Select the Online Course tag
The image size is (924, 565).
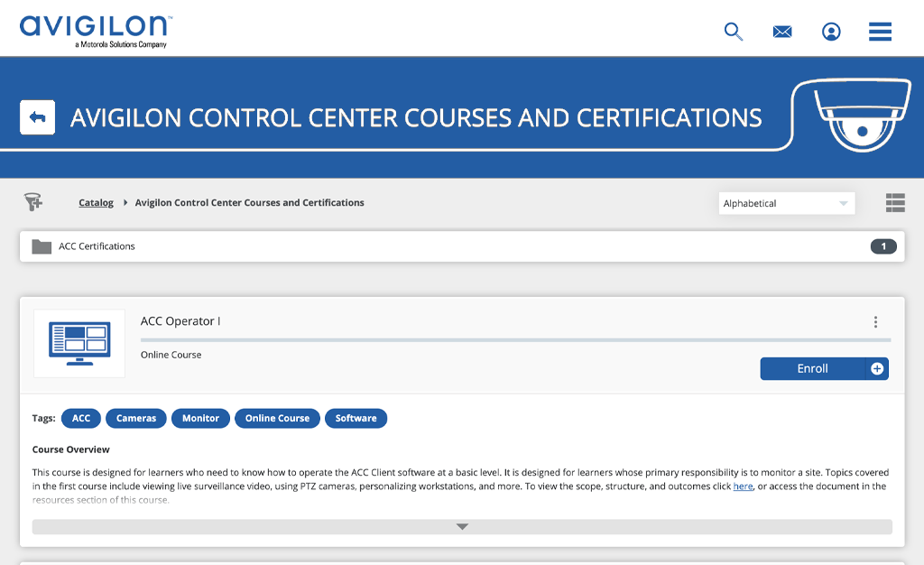pyautogui.click(x=277, y=418)
